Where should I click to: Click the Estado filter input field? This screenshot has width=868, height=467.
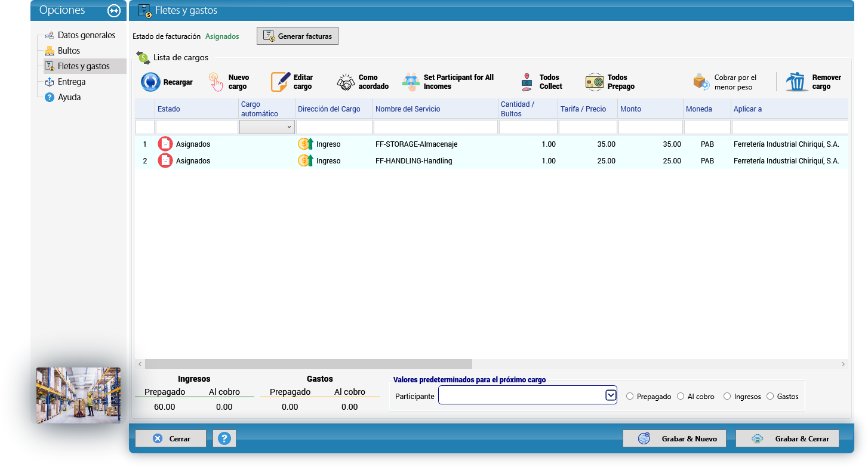tap(197, 127)
